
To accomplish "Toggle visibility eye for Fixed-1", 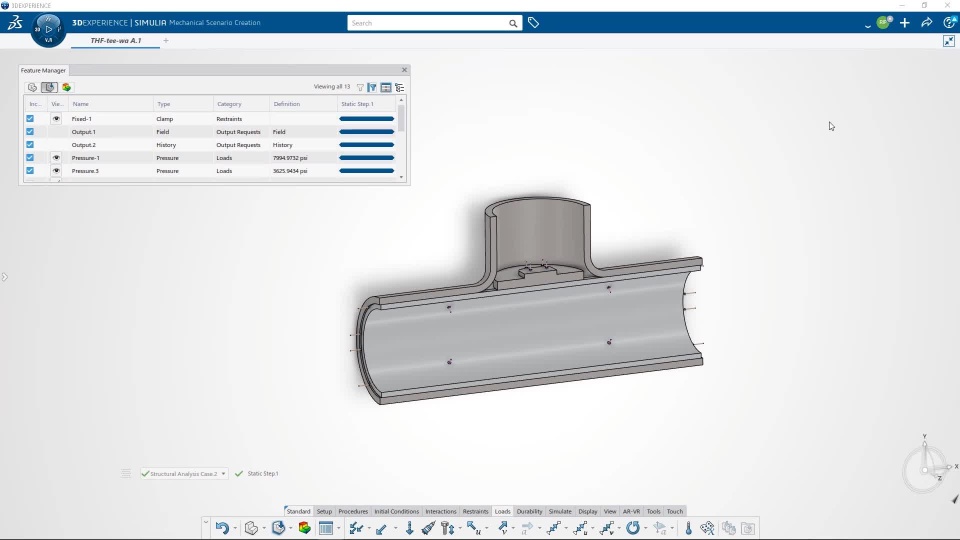I will pyautogui.click(x=56, y=119).
